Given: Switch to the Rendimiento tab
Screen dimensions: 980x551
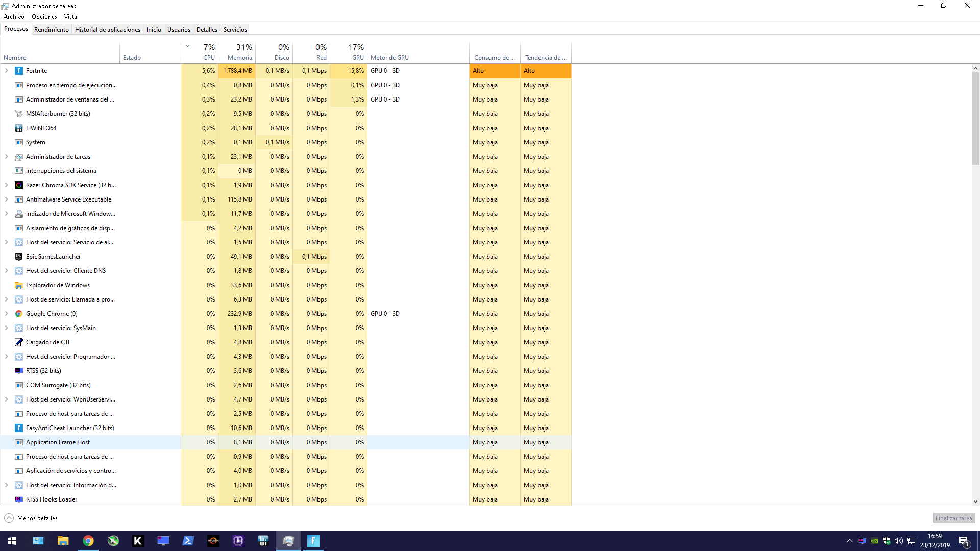Looking at the screenshot, I should click(52, 30).
